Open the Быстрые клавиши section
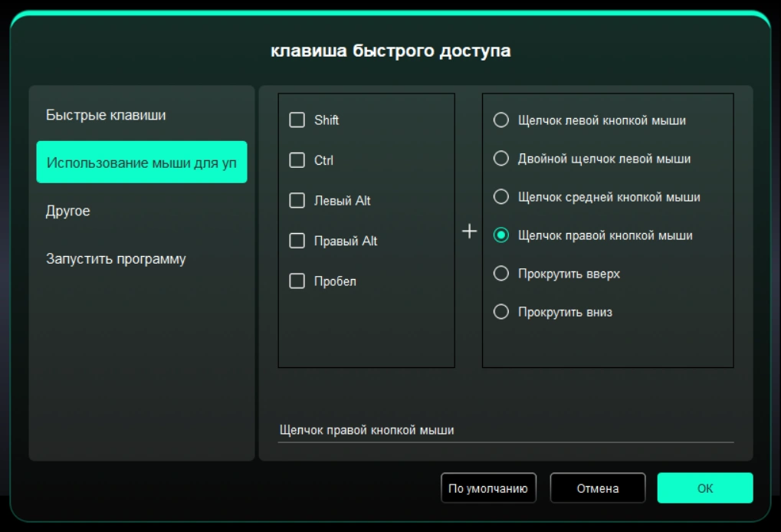The height and width of the screenshot is (532, 781). [106, 115]
